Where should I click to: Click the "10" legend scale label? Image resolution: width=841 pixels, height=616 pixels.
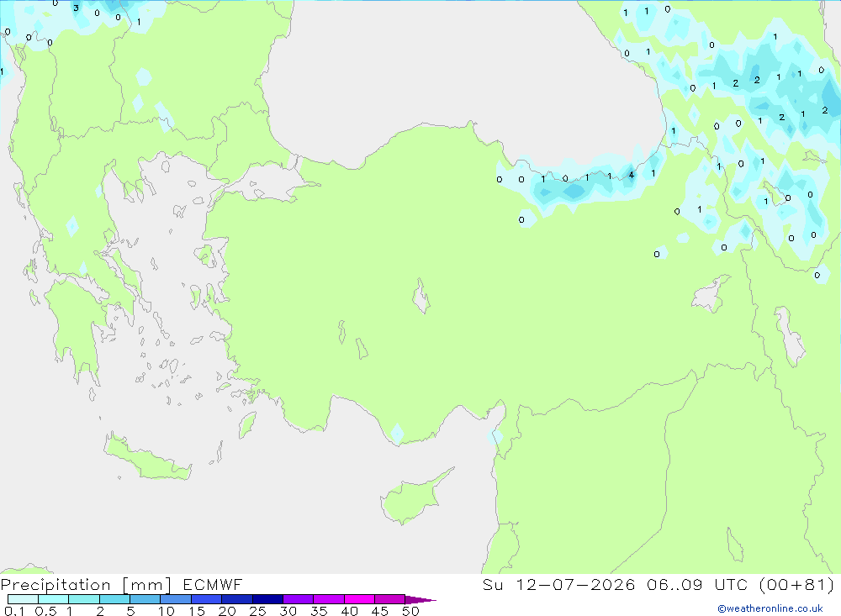pyautogui.click(x=167, y=611)
